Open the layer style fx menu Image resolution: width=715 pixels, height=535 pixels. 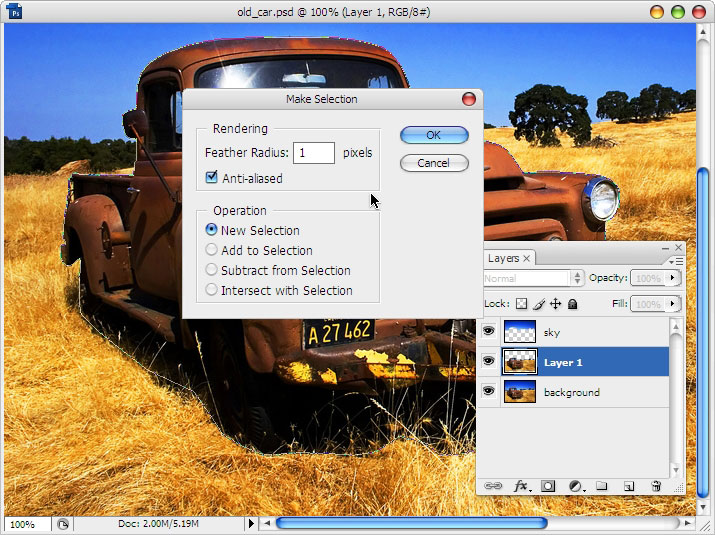(521, 486)
